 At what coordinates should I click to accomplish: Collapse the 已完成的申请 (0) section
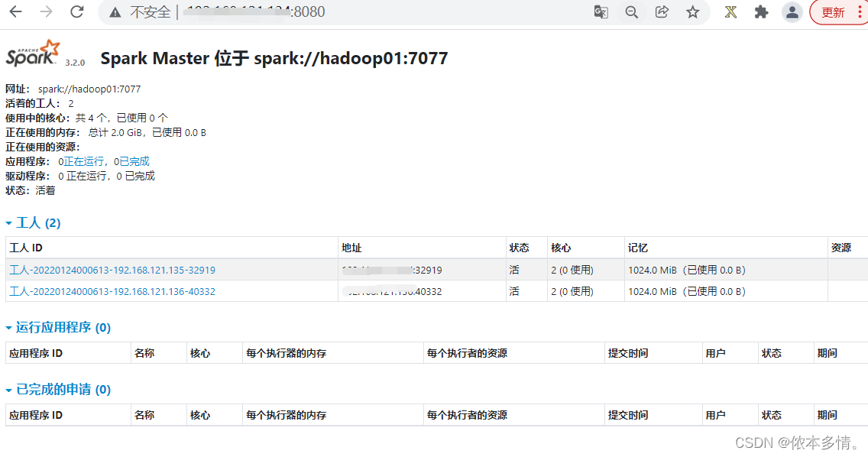[x=57, y=390]
